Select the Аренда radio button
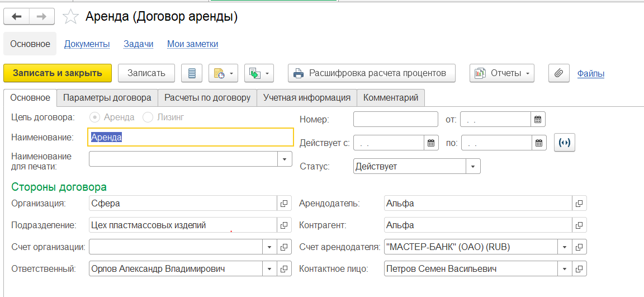Viewport: 644px width, 297px height. coord(95,117)
